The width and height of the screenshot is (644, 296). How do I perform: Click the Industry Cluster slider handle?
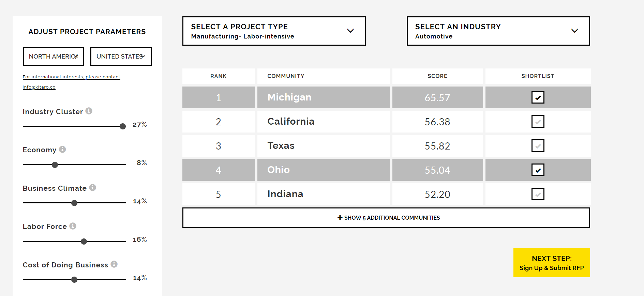123,126
